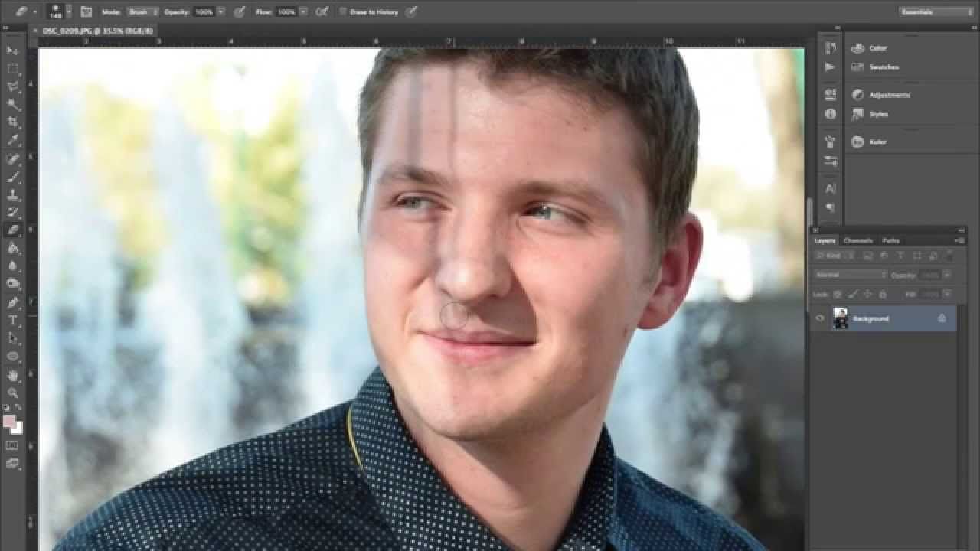The height and width of the screenshot is (551, 980).
Task: Toggle lock position
Action: point(867,294)
